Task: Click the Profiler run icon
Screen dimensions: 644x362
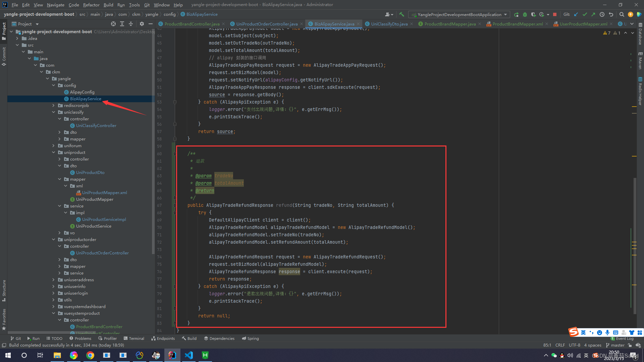Action: tap(542, 14)
